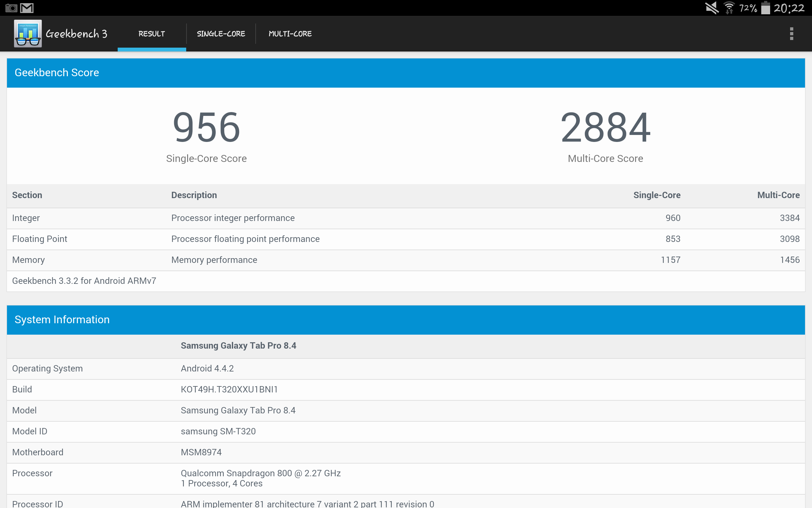Tap Memory multi-core value 1456
The image size is (812, 508).
[789, 260]
